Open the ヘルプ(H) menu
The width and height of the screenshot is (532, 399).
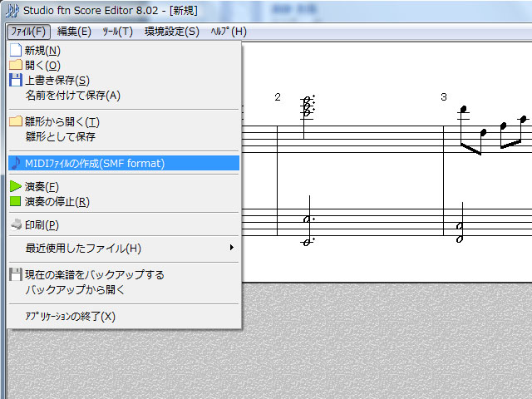pos(229,32)
